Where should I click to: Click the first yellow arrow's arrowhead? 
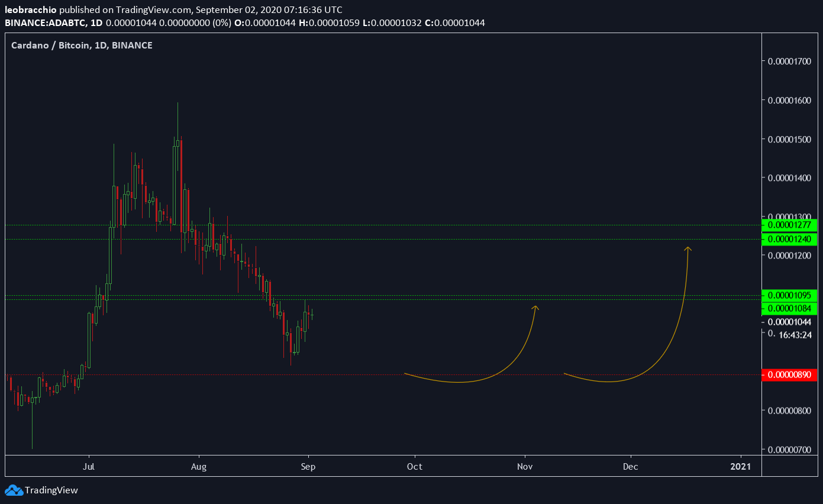(535, 308)
